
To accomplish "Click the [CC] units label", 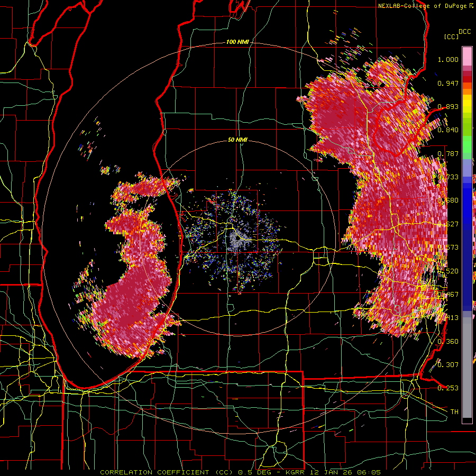I will pyautogui.click(x=451, y=36).
